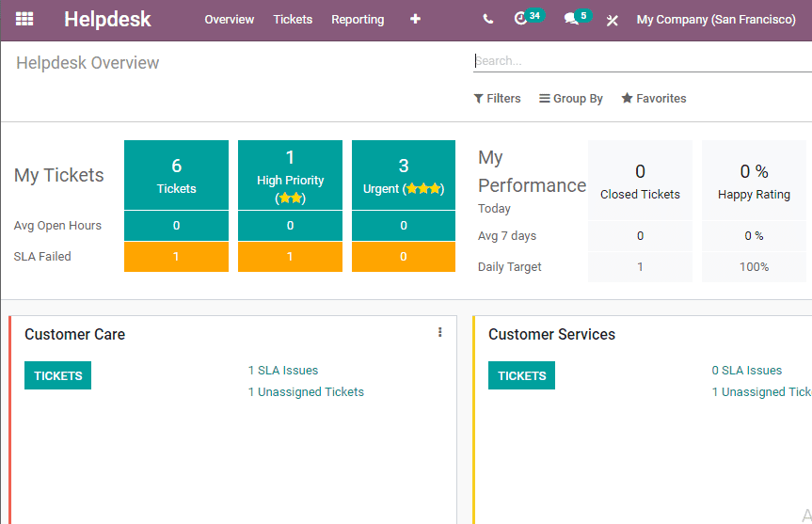Click the Today label under My Performance
Viewport: 812px width, 524px height.
click(x=494, y=209)
